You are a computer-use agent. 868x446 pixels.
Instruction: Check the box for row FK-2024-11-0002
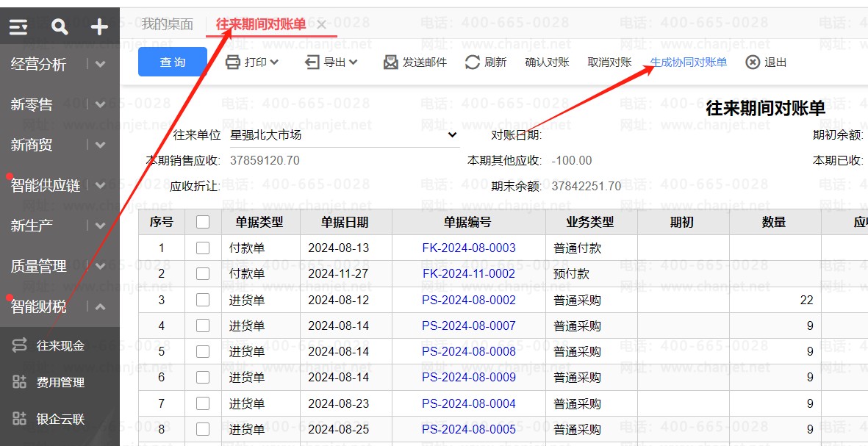203,274
